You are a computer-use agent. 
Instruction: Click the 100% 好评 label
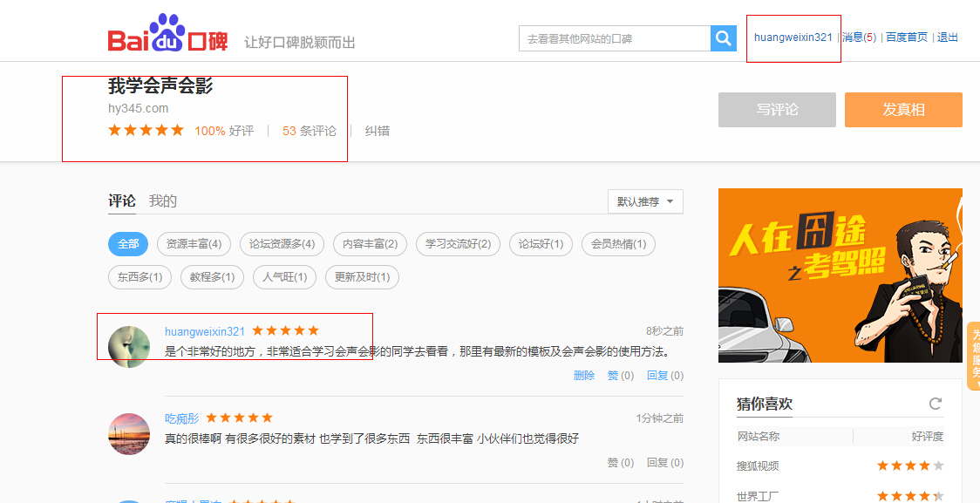pyautogui.click(x=224, y=131)
